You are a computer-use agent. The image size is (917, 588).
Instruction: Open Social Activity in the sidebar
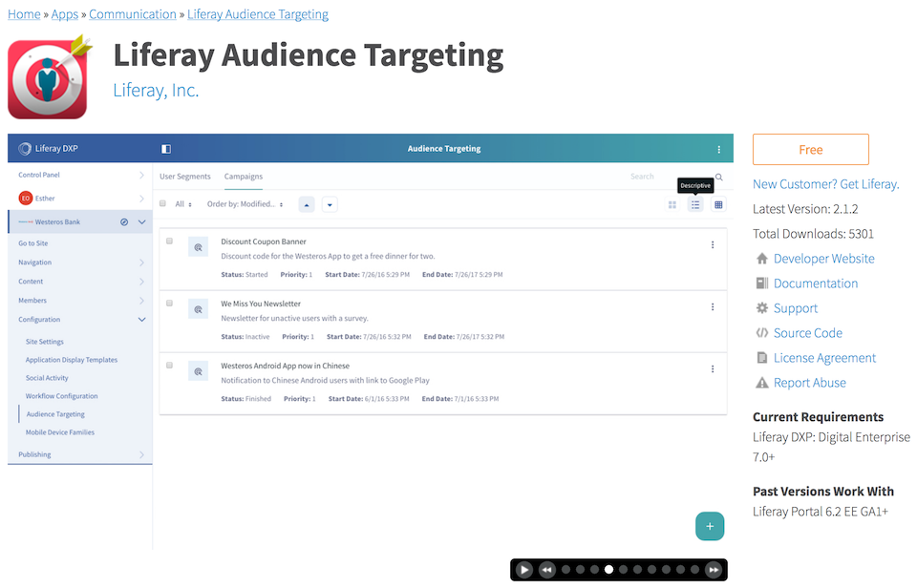[47, 378]
